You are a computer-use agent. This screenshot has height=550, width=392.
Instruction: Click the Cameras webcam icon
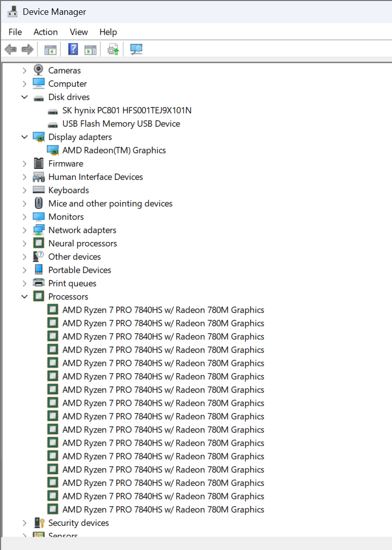[x=38, y=70]
